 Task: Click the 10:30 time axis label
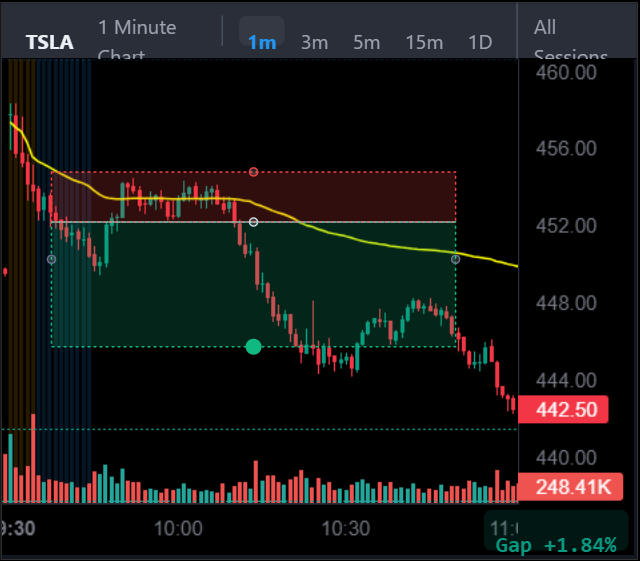pyautogui.click(x=346, y=528)
